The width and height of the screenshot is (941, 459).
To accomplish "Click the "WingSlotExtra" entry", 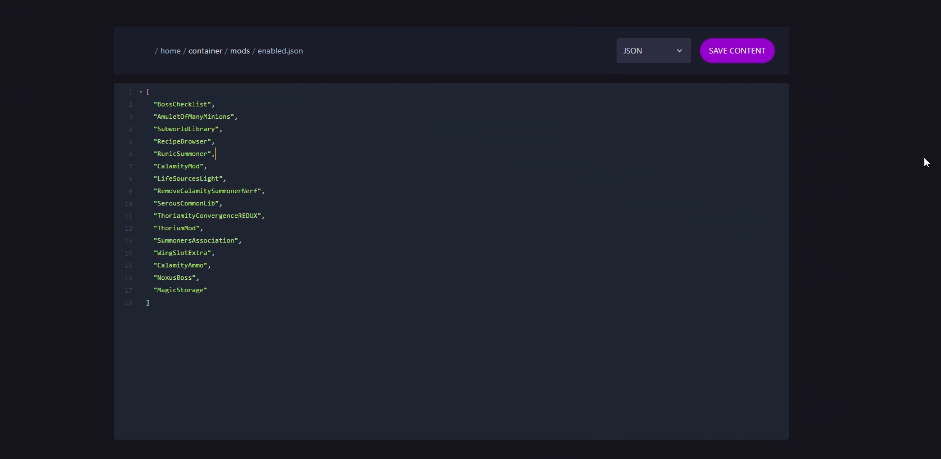I will (x=184, y=253).
